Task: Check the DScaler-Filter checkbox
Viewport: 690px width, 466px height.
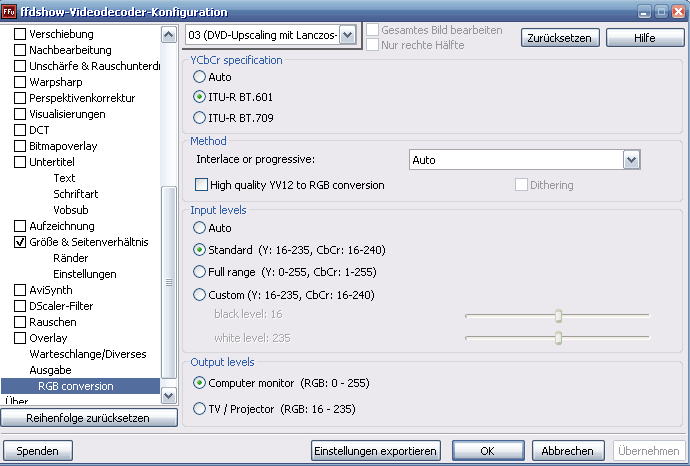Action: (x=20, y=306)
